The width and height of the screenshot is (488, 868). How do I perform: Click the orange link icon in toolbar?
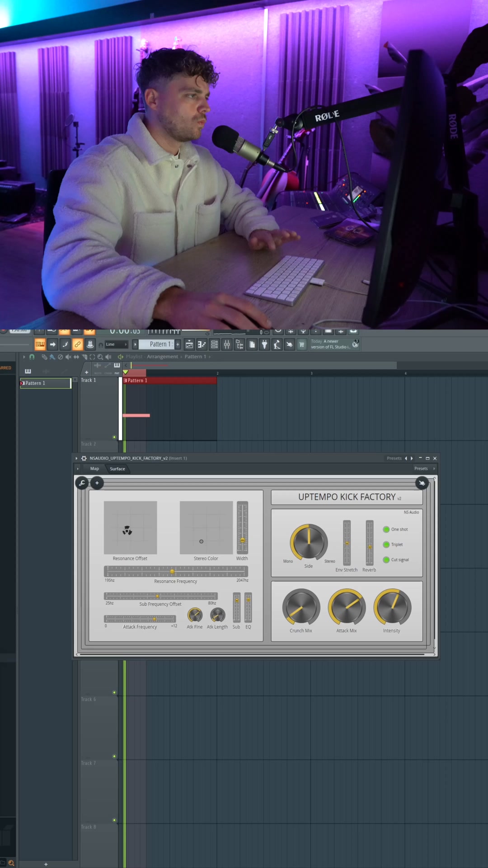click(x=78, y=344)
